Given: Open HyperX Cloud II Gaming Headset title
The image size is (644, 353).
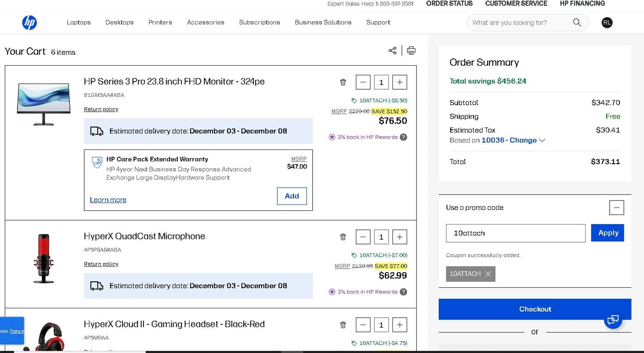Looking at the screenshot, I should [x=174, y=324].
